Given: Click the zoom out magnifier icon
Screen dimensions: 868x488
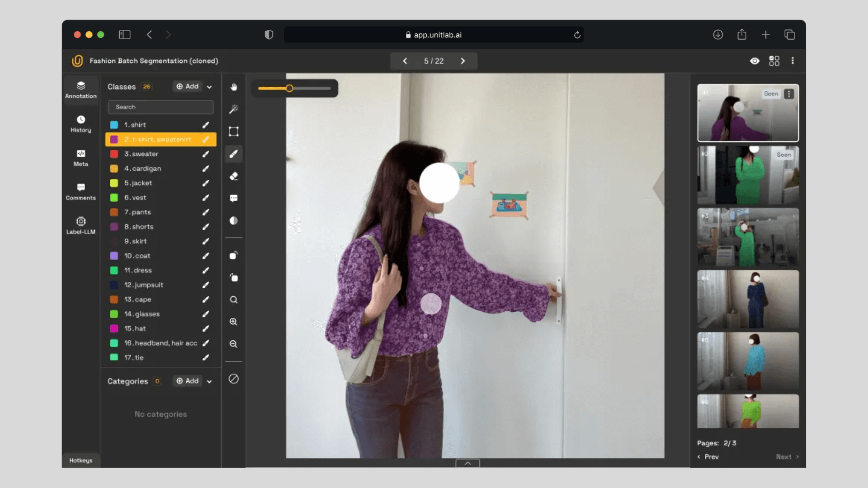Looking at the screenshot, I should [x=234, y=344].
